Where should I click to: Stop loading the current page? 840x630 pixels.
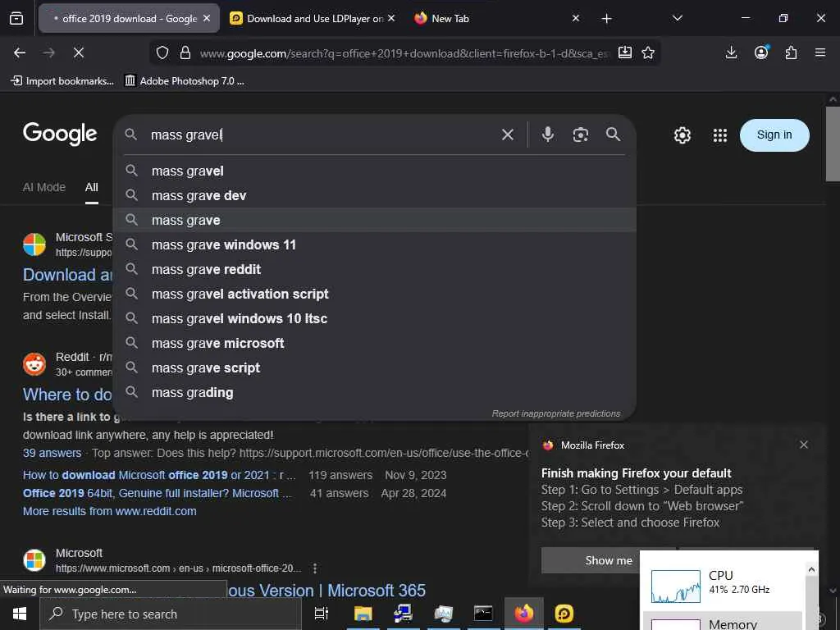[x=78, y=52]
